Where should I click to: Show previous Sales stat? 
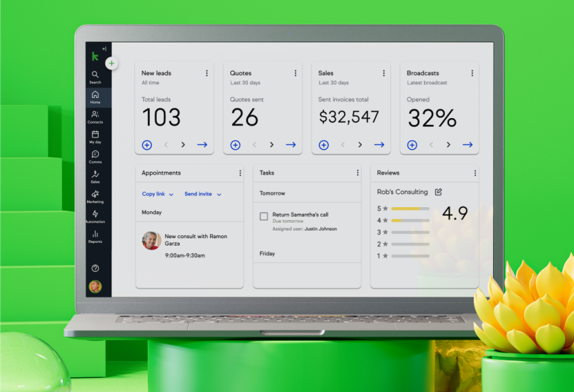(343, 145)
